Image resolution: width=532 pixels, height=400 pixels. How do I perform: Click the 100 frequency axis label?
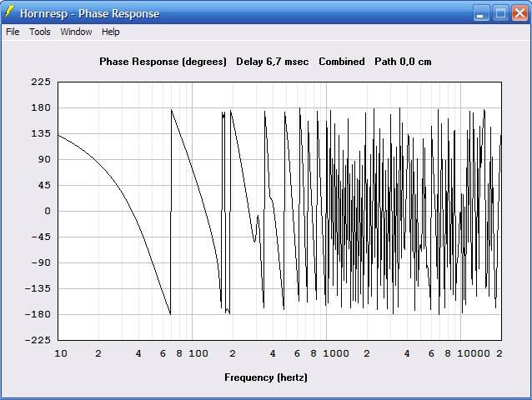click(x=198, y=353)
